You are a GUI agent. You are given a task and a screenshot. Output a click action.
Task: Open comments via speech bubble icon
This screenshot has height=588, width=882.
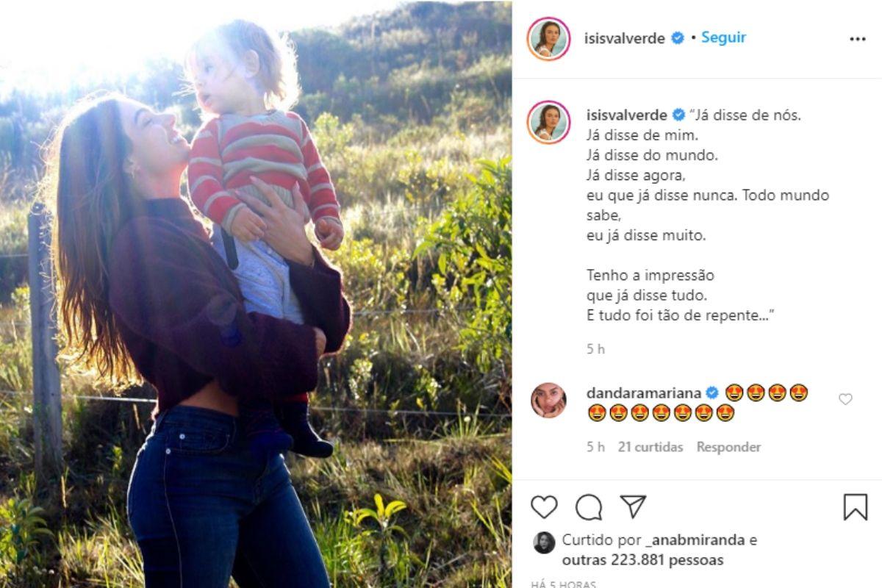(589, 507)
